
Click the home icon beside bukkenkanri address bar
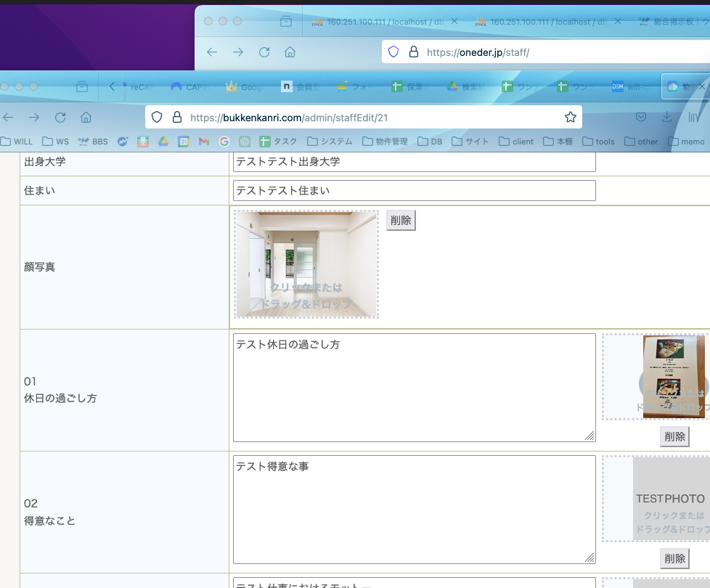(x=86, y=118)
